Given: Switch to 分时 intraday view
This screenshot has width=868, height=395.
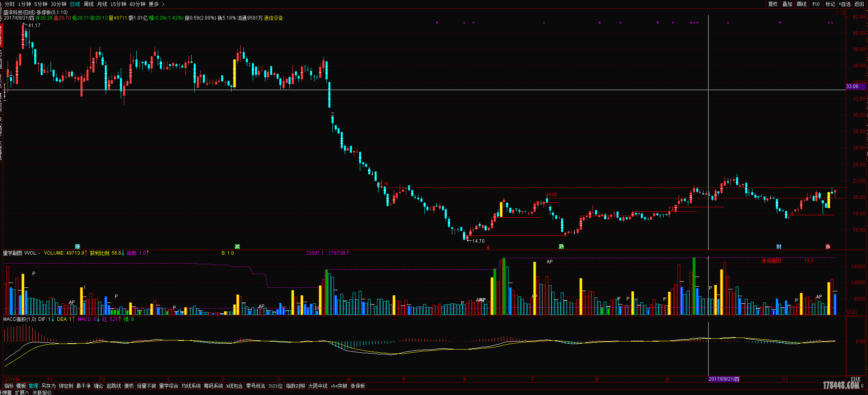Looking at the screenshot, I should (10, 4).
